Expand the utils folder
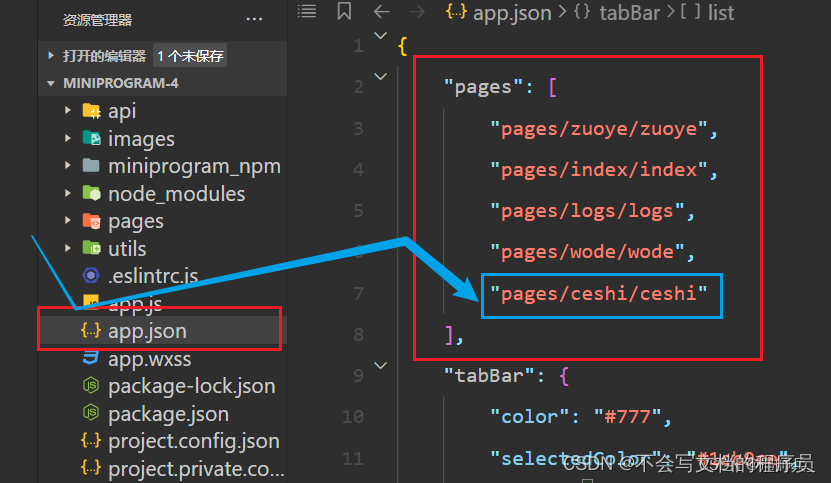The image size is (831, 483). [68, 248]
